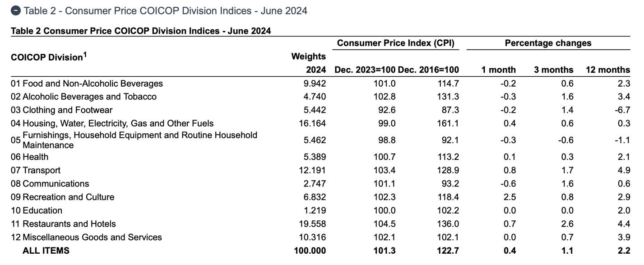
Task: Select the Restaurants and Hotels row label
Action: (x=69, y=224)
